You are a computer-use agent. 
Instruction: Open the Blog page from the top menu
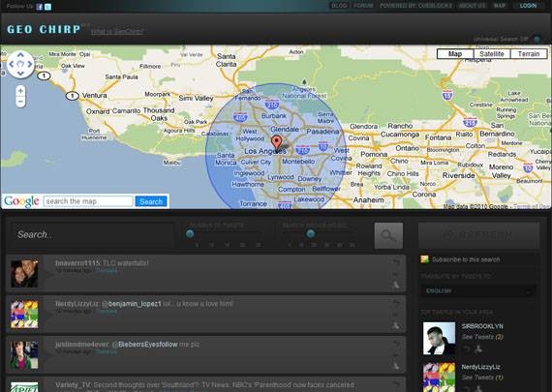[339, 6]
